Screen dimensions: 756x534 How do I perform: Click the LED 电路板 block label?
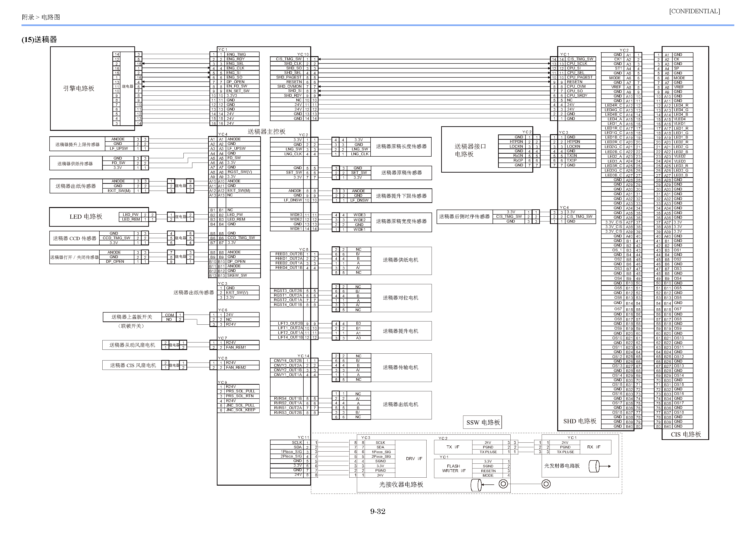coord(86,216)
